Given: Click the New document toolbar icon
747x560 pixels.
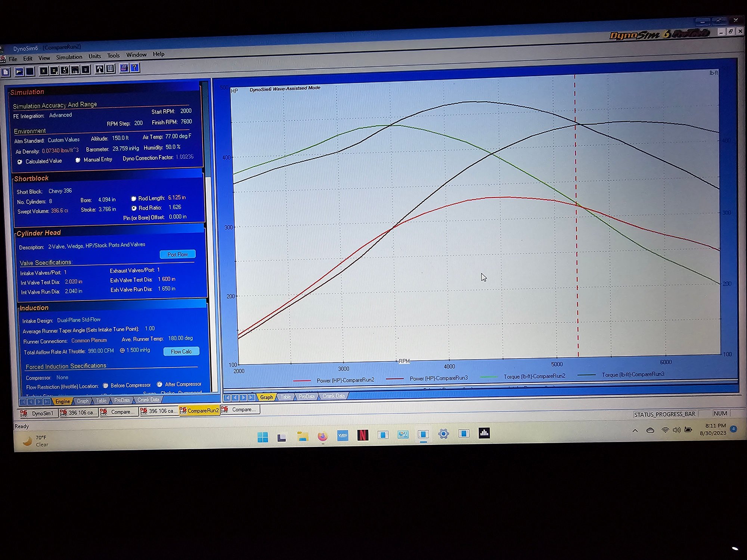Looking at the screenshot, I should tap(6, 72).
